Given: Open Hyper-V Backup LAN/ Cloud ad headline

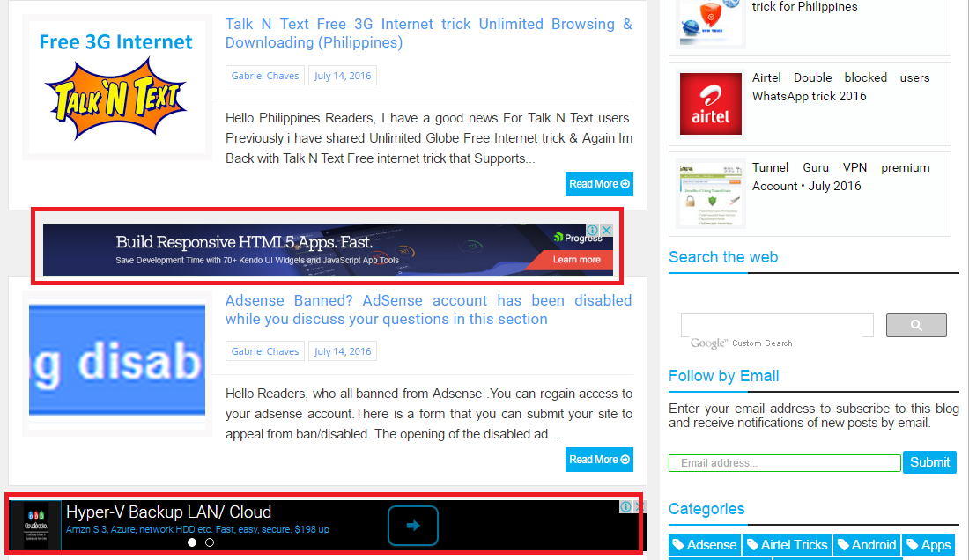Looking at the screenshot, I should click(169, 512).
